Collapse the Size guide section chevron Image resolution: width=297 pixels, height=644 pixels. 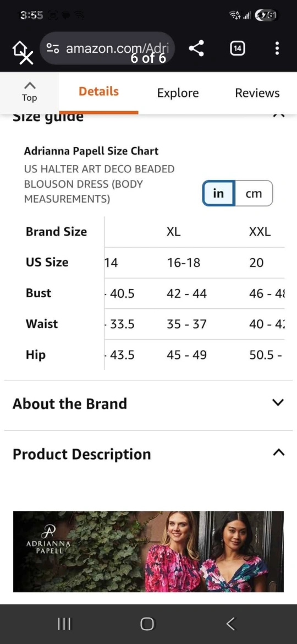(278, 116)
